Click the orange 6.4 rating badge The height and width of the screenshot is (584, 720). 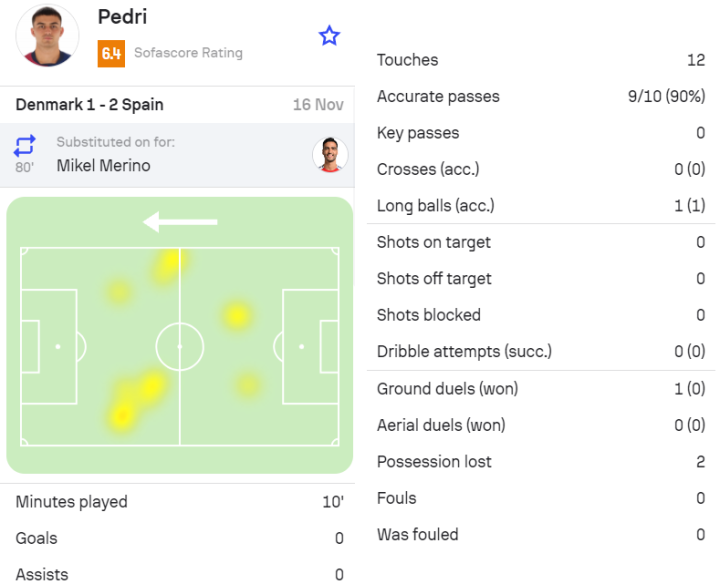[111, 53]
